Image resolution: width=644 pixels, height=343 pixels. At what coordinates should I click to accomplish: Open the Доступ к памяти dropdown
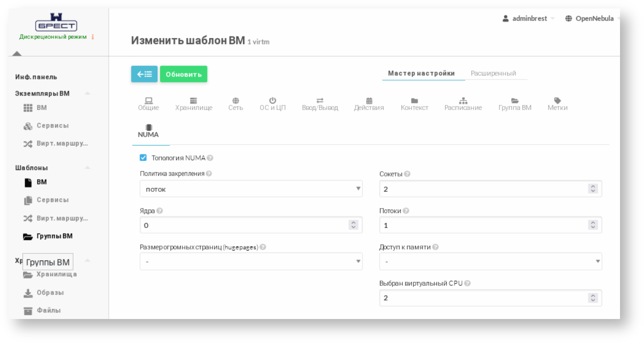pos(490,261)
